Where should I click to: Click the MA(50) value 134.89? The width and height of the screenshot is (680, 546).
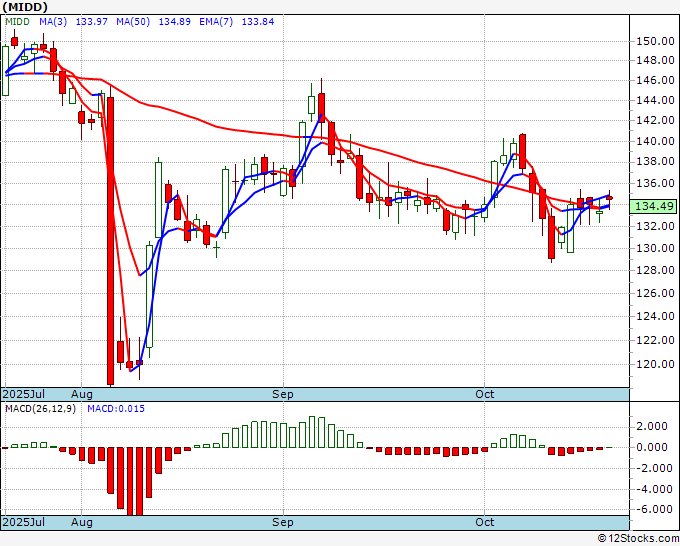tap(174, 22)
